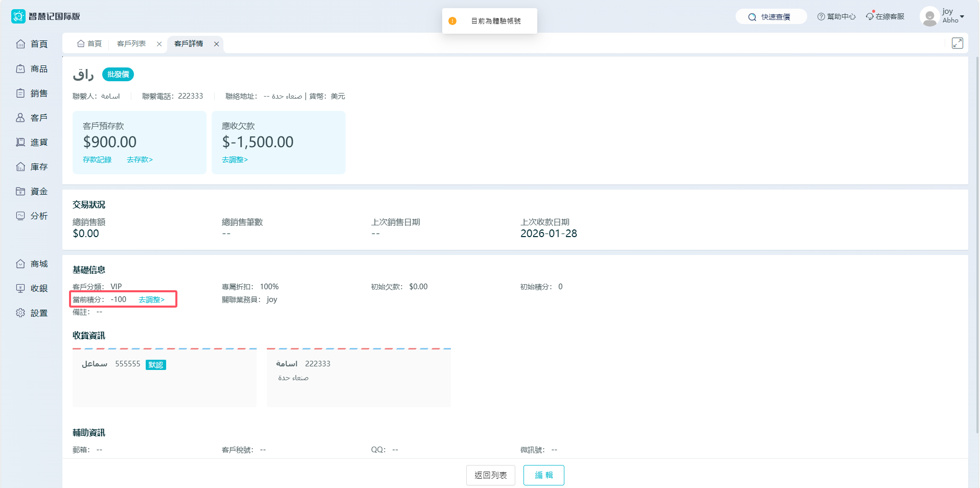The height and width of the screenshot is (488, 980).
Task: Click the 去存款 deposit link
Action: pyautogui.click(x=140, y=160)
